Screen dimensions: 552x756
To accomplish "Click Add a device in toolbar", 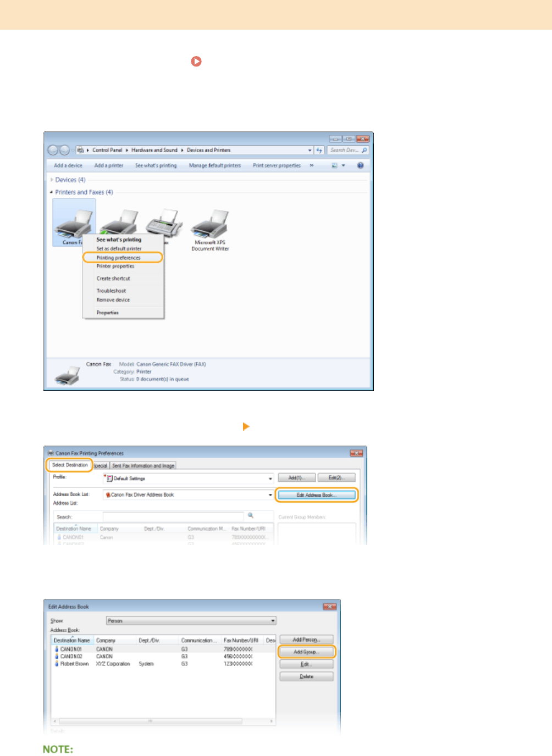I will coord(68,165).
